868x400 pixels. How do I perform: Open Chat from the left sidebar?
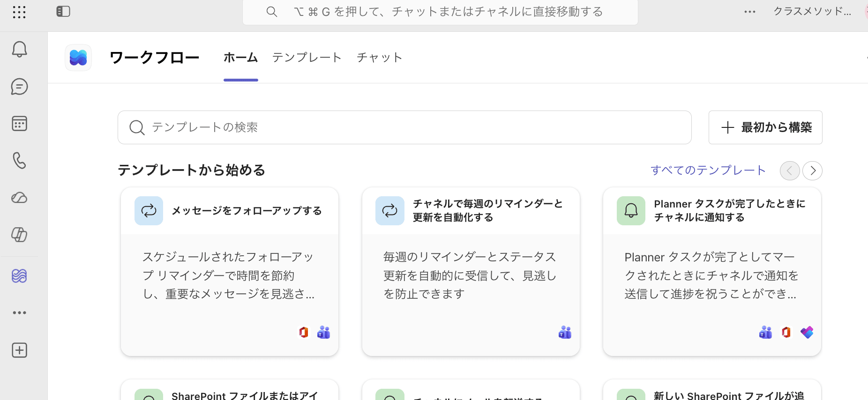coord(19,87)
